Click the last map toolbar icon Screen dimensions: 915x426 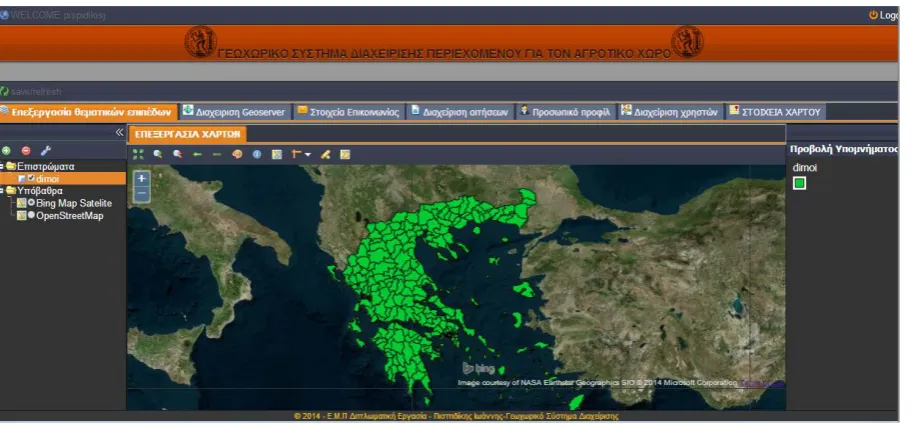click(345, 155)
